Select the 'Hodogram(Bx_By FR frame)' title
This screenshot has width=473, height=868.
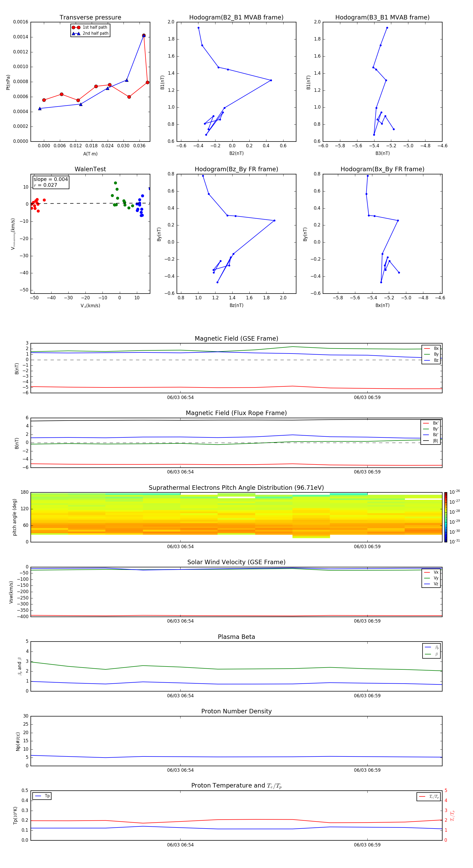tap(382, 169)
